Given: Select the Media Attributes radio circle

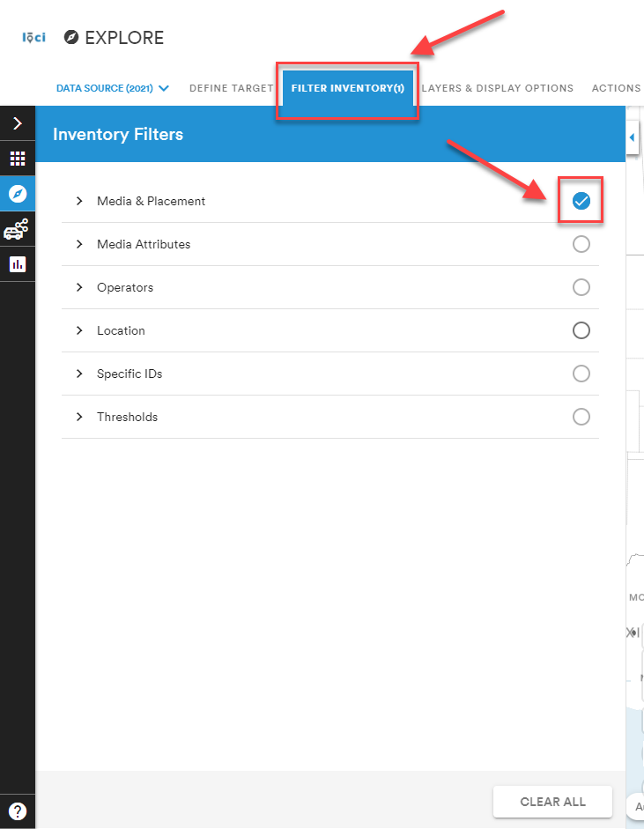Looking at the screenshot, I should tap(581, 244).
